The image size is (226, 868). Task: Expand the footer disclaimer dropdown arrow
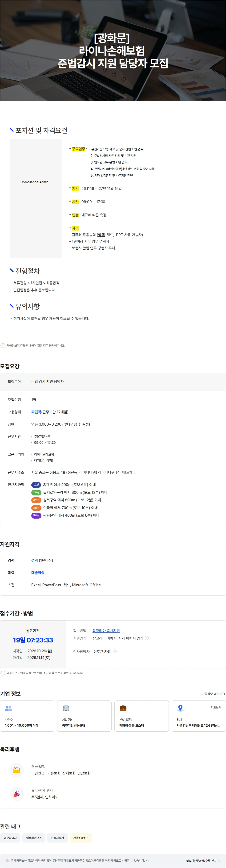147,861
